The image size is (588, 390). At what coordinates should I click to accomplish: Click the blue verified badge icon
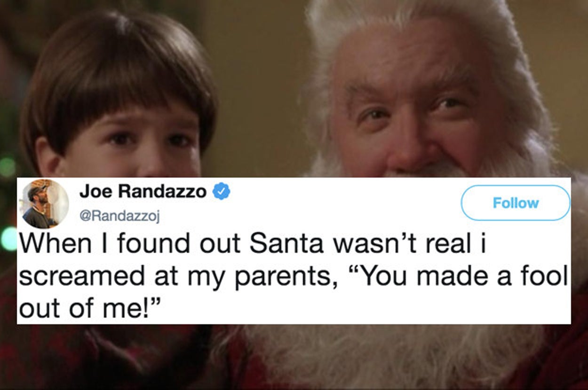tap(222, 192)
